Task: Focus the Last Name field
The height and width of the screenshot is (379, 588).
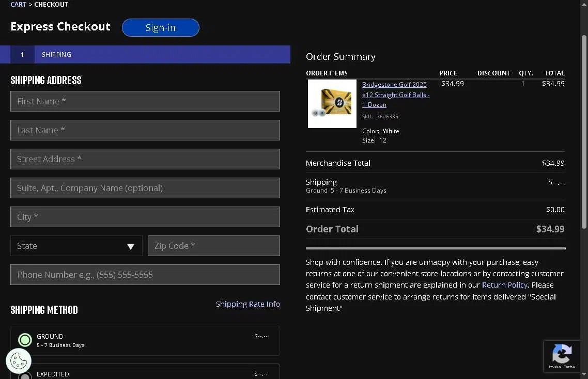Action: pos(145,130)
